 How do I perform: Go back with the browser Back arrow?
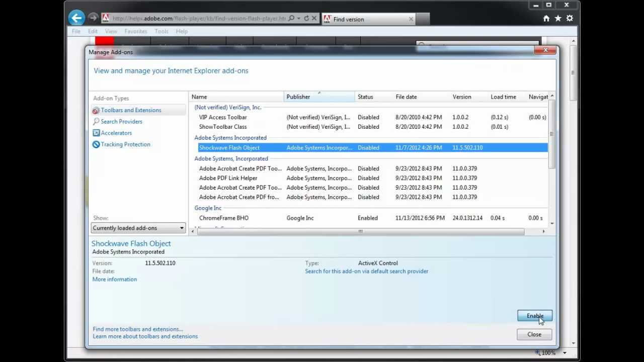76,19
